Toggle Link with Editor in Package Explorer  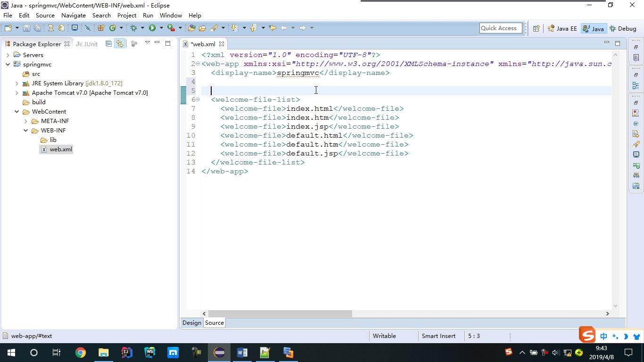click(120, 44)
